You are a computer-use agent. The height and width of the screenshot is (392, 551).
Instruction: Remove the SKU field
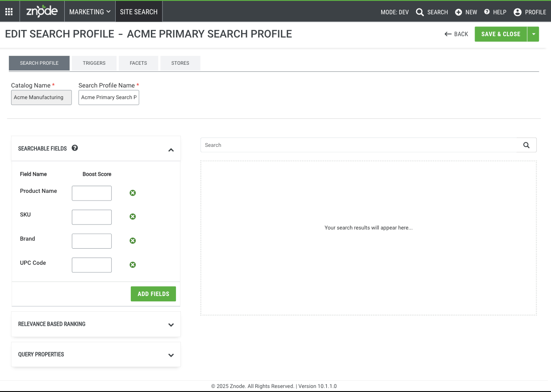point(133,217)
